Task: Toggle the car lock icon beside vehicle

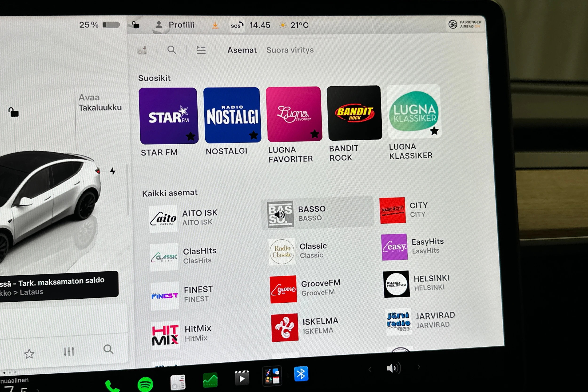Action: 13,112
